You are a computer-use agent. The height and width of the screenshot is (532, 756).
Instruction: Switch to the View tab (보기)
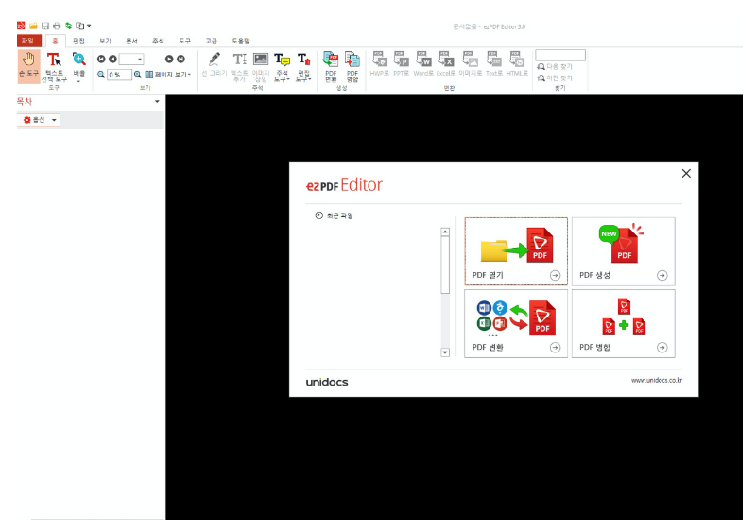[105, 41]
